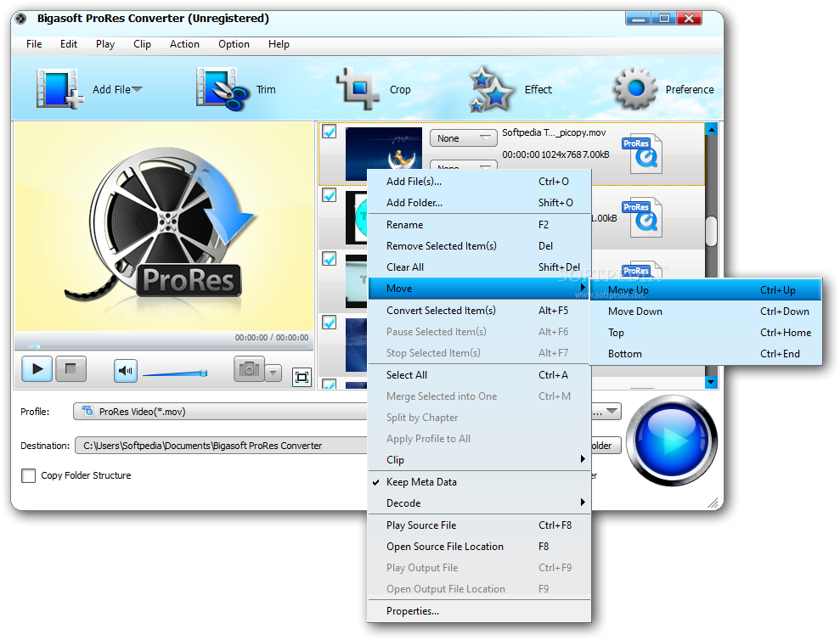The image size is (840, 640).
Task: Open the Clip menu in menu bar
Action: pos(142,44)
